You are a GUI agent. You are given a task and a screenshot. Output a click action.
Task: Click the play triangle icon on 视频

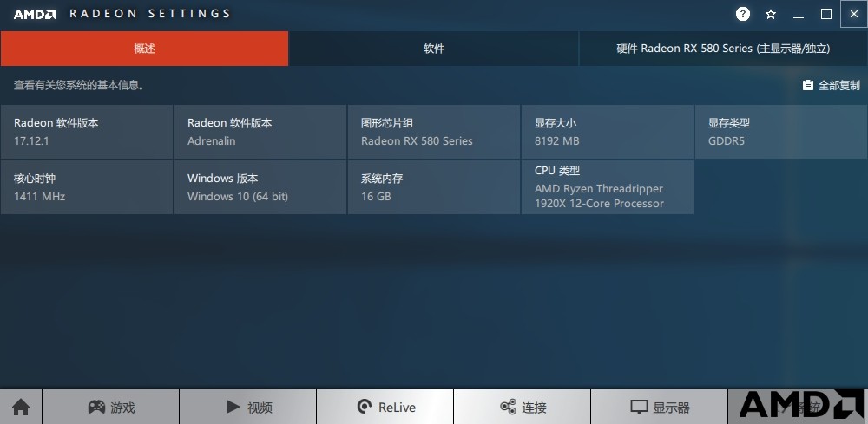[x=233, y=407]
